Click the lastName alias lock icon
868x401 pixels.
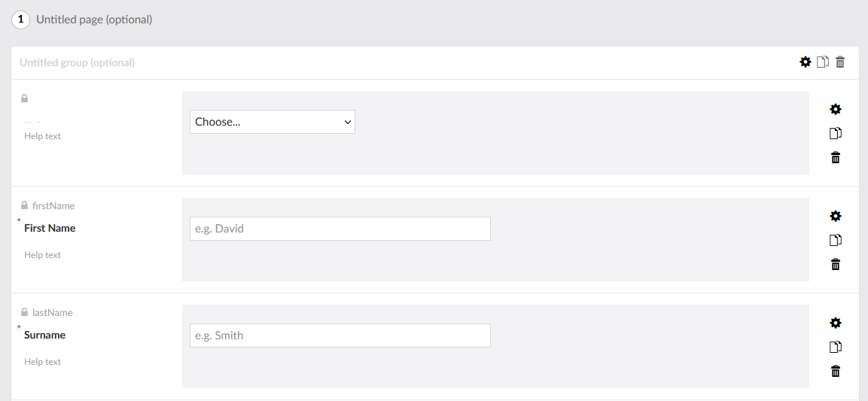pyautogui.click(x=24, y=312)
